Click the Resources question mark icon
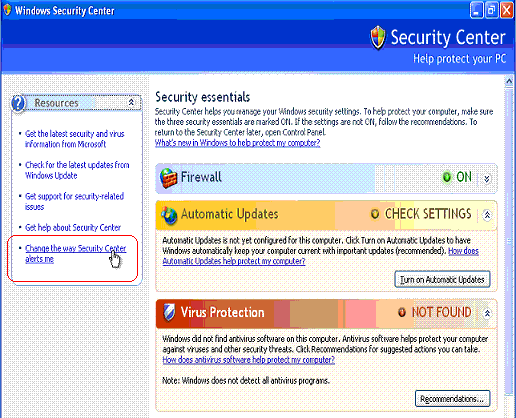 18,103
